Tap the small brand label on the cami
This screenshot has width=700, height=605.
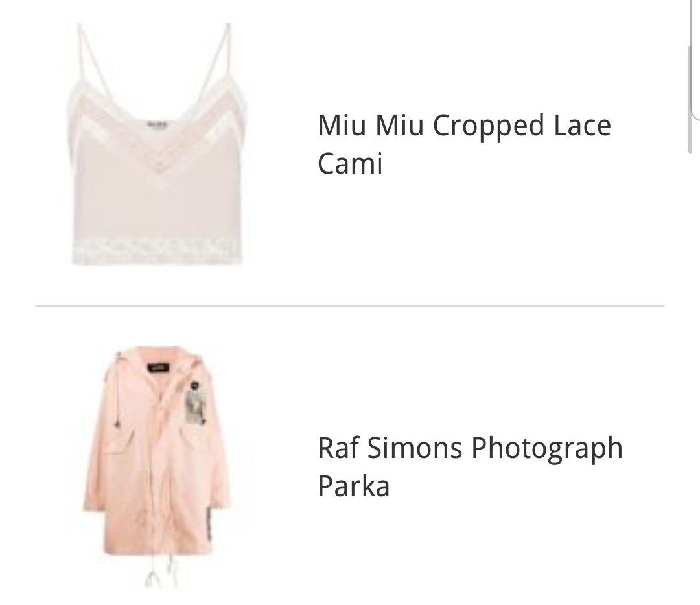pyautogui.click(x=157, y=124)
